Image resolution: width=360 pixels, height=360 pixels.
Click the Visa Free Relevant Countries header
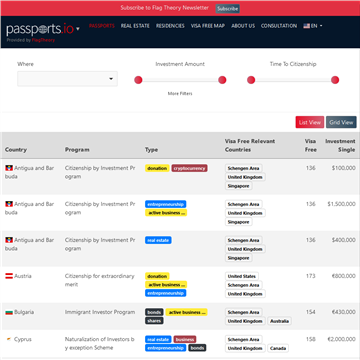coord(250,145)
